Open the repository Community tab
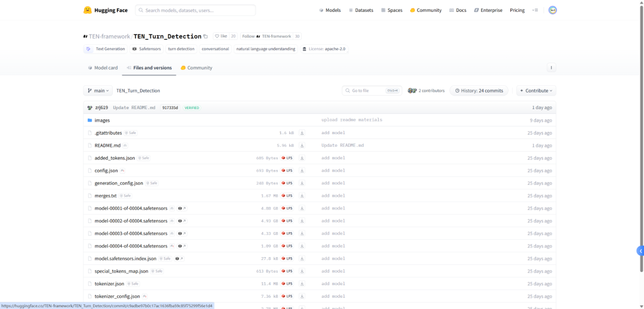The image size is (644, 309). click(196, 68)
